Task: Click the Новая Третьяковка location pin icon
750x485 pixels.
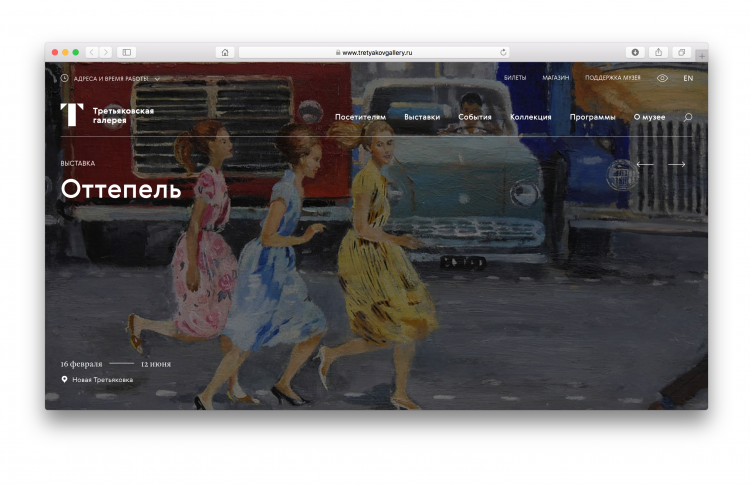Action: [x=64, y=379]
